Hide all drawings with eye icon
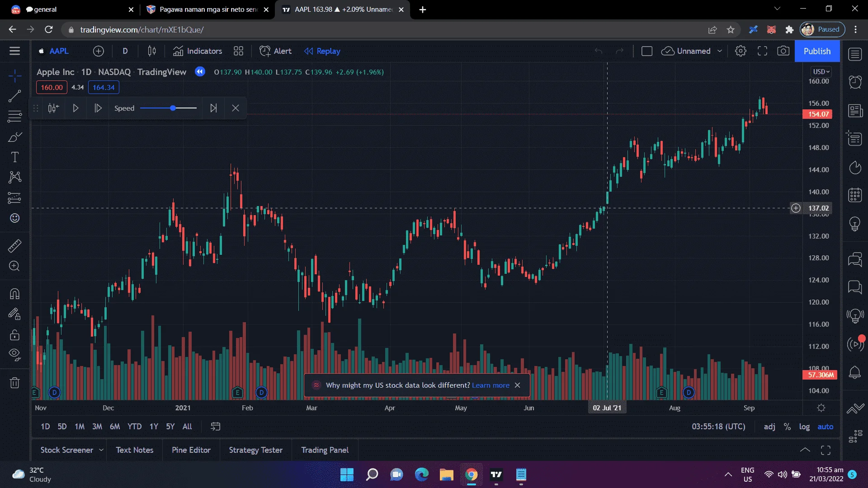This screenshot has height=488, width=868. click(14, 355)
